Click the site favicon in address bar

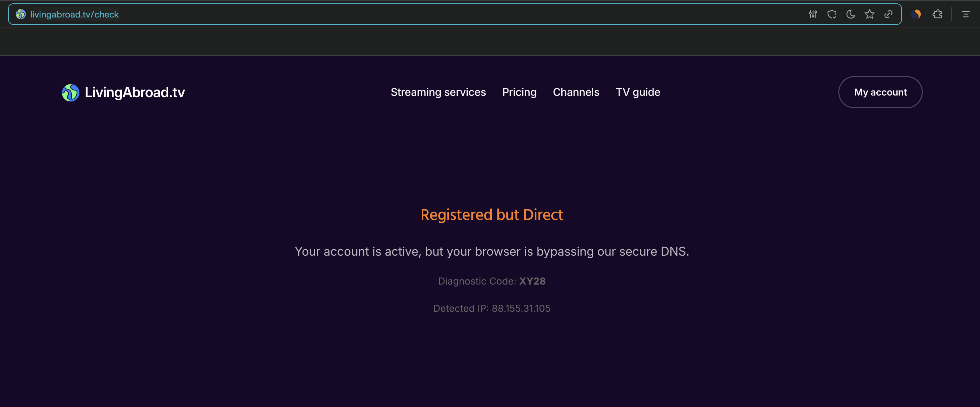pos(21,14)
